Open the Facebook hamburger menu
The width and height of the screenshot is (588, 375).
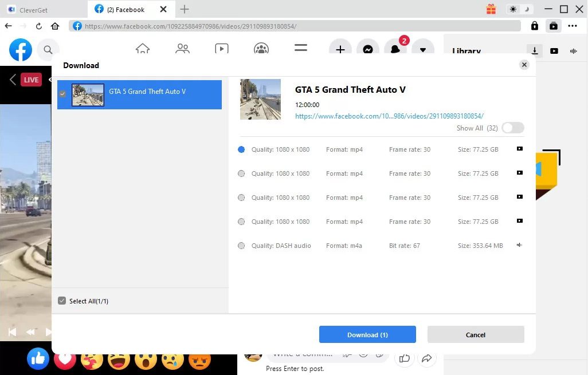click(x=301, y=49)
